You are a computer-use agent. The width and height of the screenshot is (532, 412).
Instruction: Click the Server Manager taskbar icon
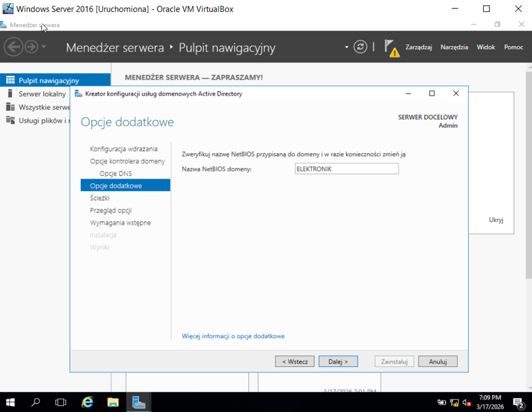click(x=139, y=402)
